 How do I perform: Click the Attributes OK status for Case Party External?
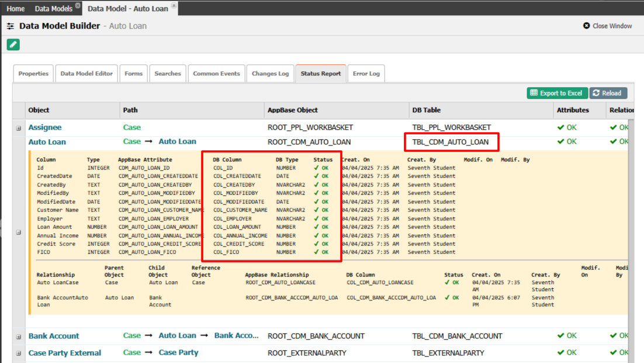567,352
